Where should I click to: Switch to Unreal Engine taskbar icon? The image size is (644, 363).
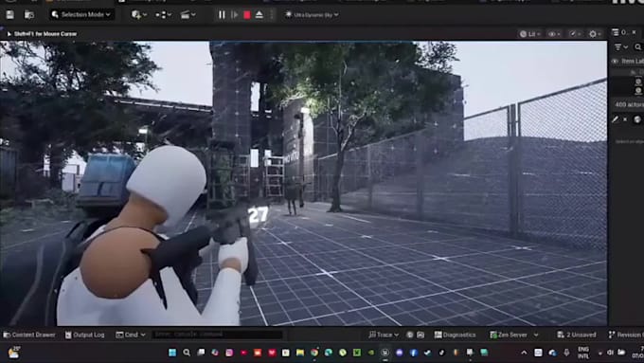coord(385,353)
